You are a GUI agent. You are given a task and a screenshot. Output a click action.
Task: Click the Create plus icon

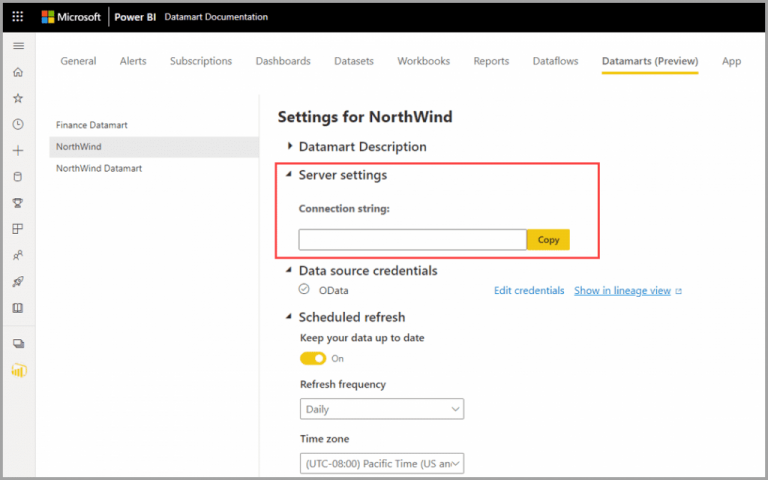[18, 150]
